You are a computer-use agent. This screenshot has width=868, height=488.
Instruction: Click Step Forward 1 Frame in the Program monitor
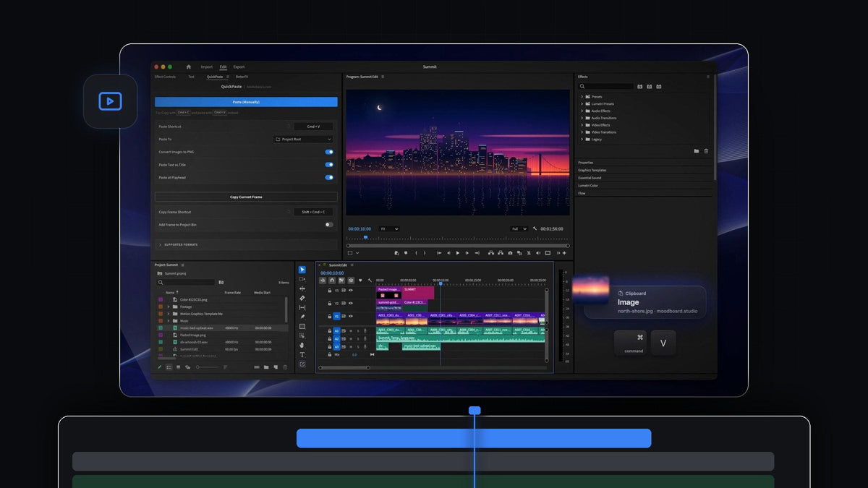pos(467,253)
